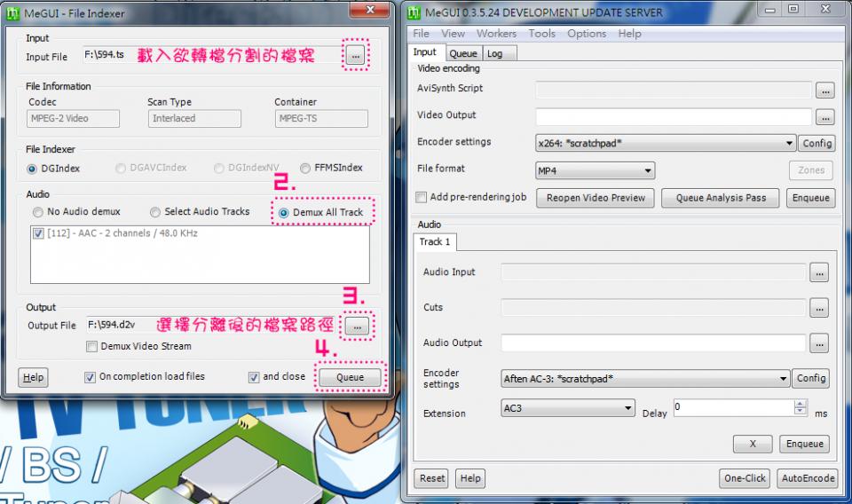The height and width of the screenshot is (504, 852).
Task: Switch to the Queue tab
Action: [x=463, y=54]
